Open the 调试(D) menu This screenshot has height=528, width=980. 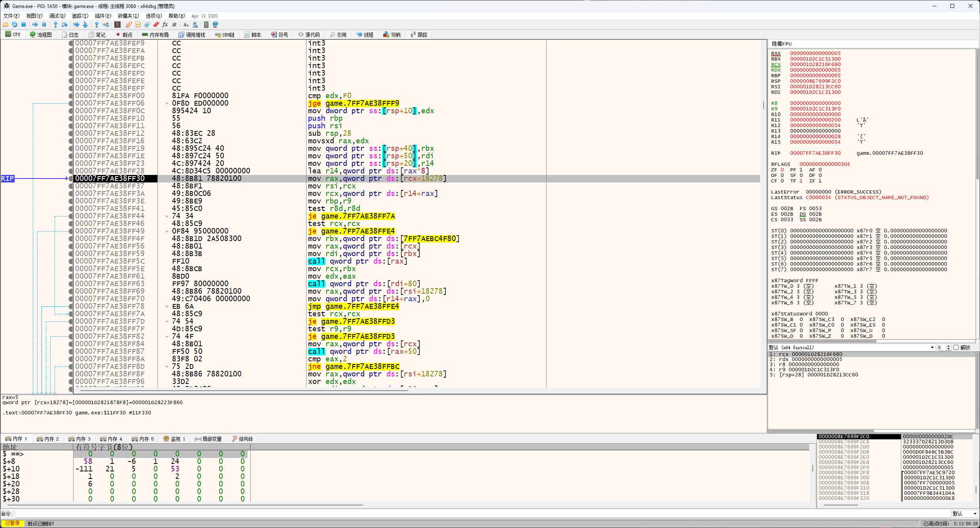tap(57, 16)
